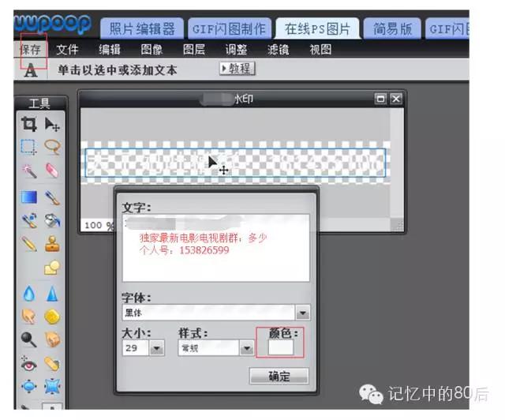Image resolution: width=505 pixels, height=420 pixels.
Task: Select the Dodge tool
Action: (x=28, y=339)
